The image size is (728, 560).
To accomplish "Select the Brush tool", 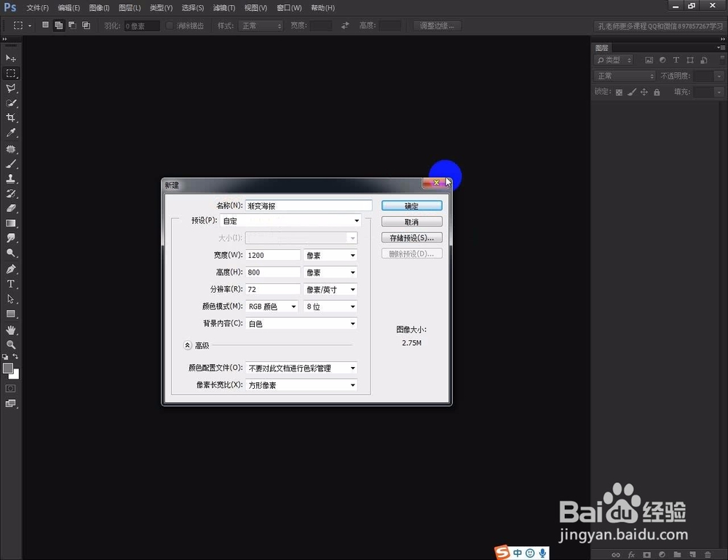I will 11,164.
